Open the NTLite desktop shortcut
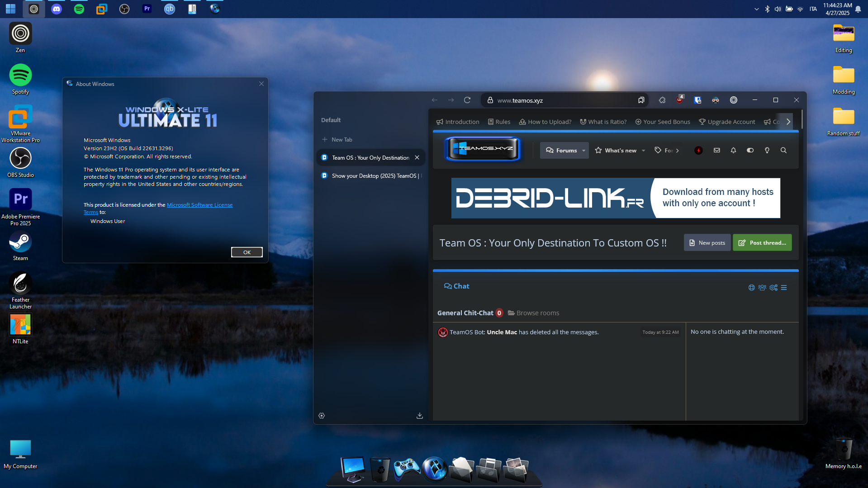 [20, 329]
